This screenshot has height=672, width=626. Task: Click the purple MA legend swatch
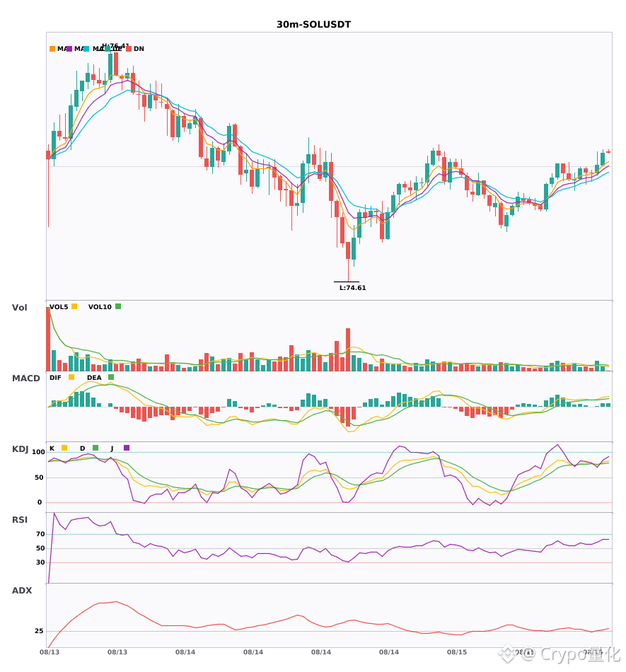click(69, 49)
